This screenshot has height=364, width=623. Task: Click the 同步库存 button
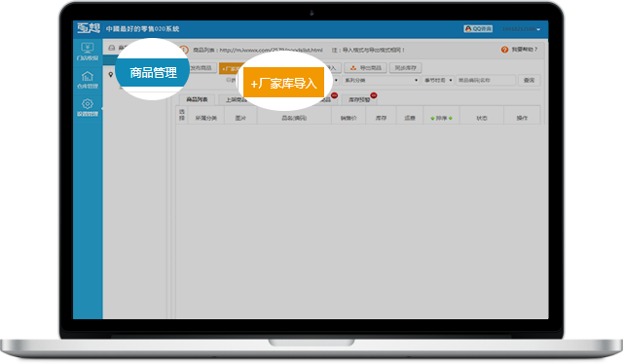pos(405,68)
